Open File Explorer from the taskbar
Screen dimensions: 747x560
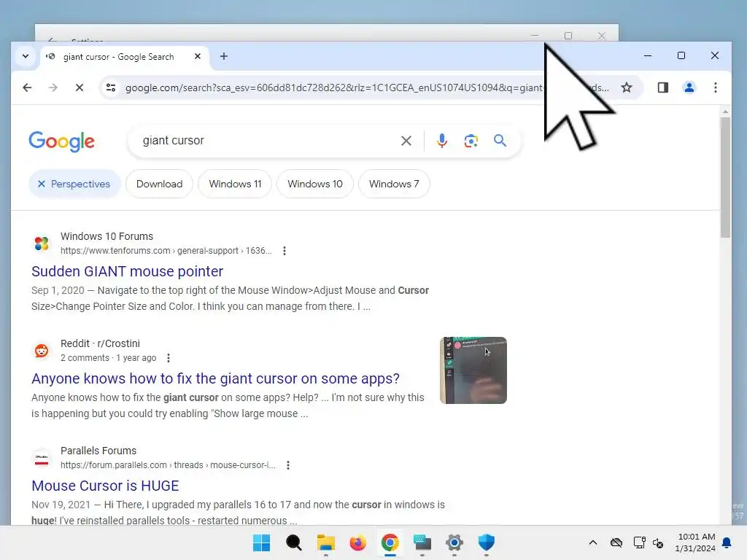point(326,542)
